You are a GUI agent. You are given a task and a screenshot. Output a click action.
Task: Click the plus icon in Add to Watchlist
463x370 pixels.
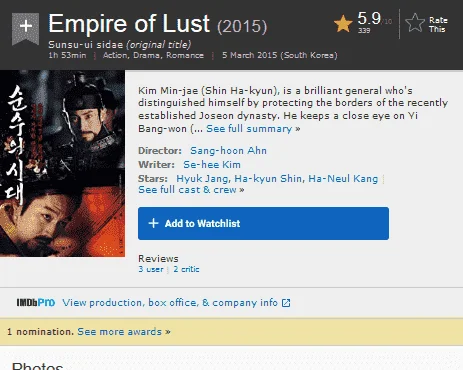point(153,223)
